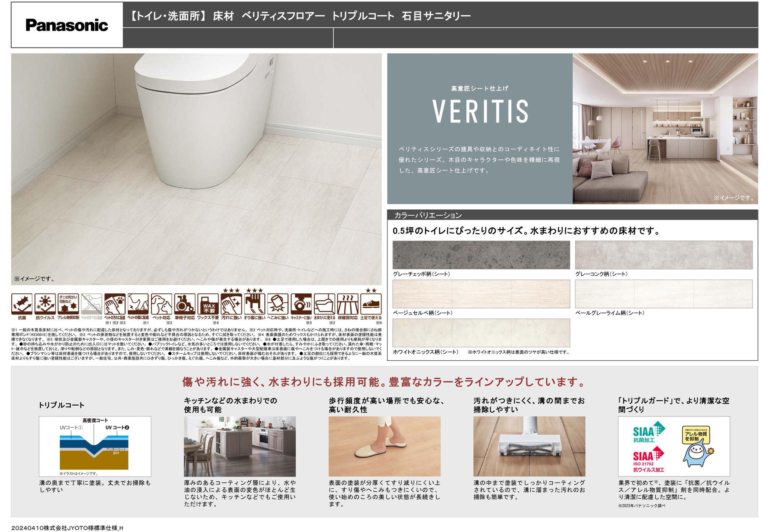Click the ベリティスシリーズの建具 description paragraph

[x=479, y=160]
